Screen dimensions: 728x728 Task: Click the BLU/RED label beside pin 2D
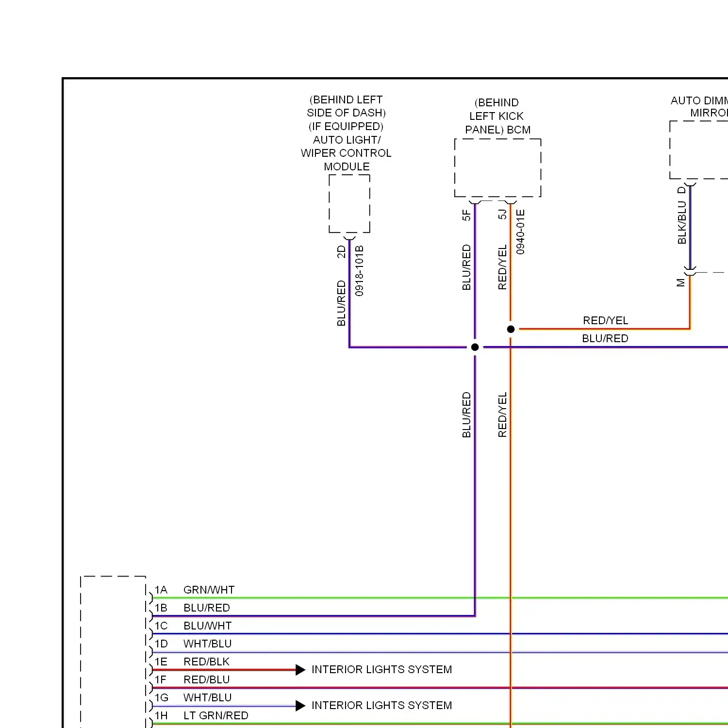click(x=341, y=303)
